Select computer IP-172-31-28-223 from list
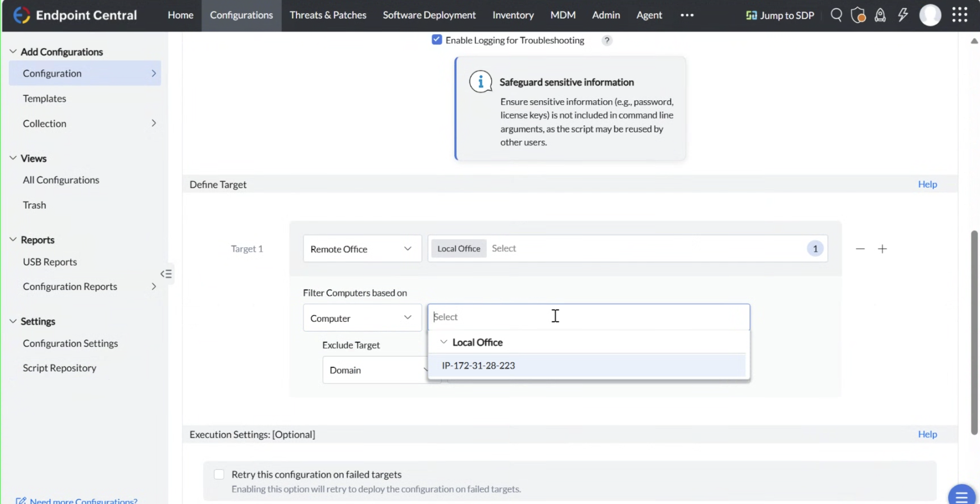This screenshot has height=504, width=980. click(x=478, y=366)
